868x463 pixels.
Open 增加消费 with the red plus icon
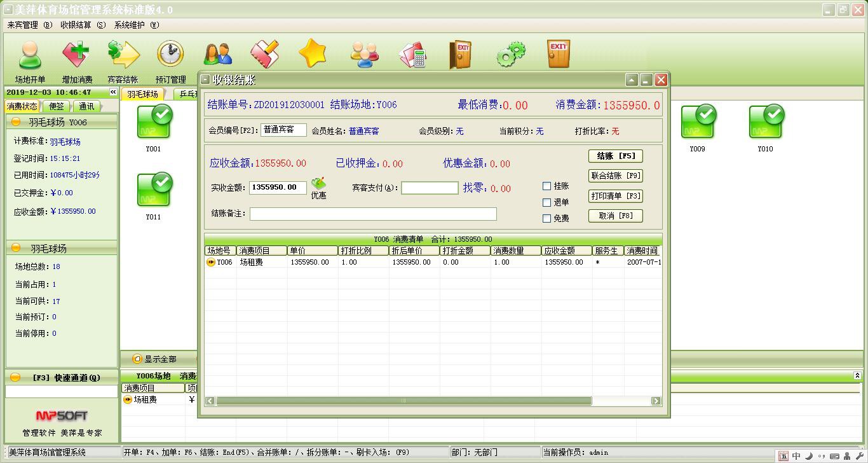click(76, 55)
